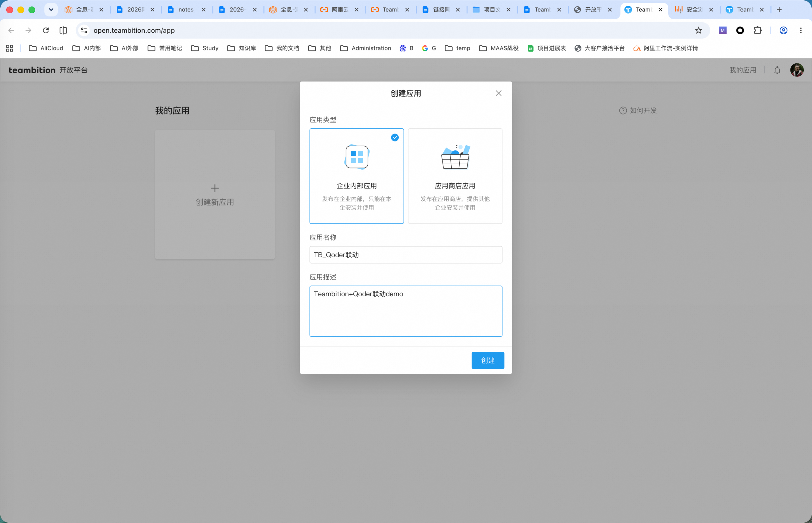The height and width of the screenshot is (523, 812).
Task: Close the 项目文 browser tab
Action: point(508,10)
